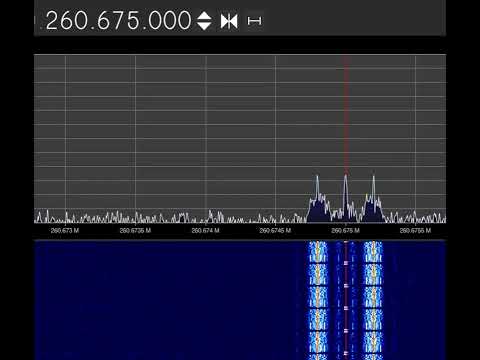Viewport: 480px width, 360px height.
Task: Click the frequency tuning up/down arrows icon
Action: click(204, 21)
